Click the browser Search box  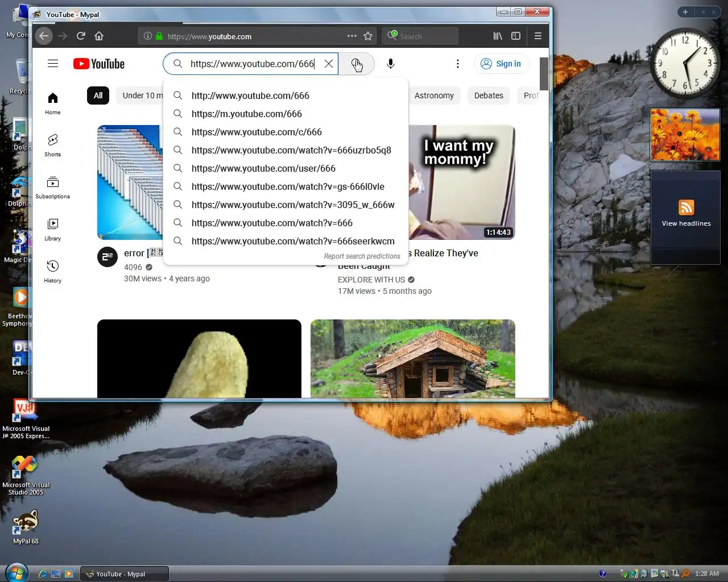[x=420, y=36]
